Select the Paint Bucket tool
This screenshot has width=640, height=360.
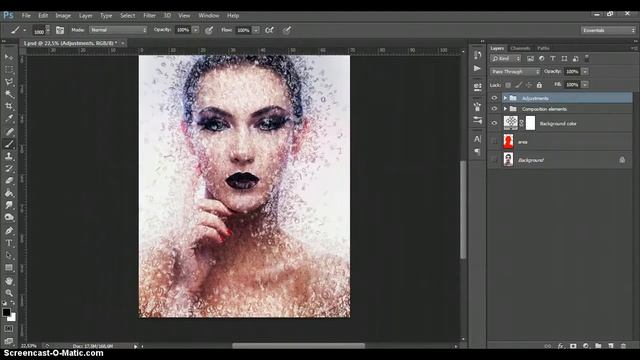9,193
